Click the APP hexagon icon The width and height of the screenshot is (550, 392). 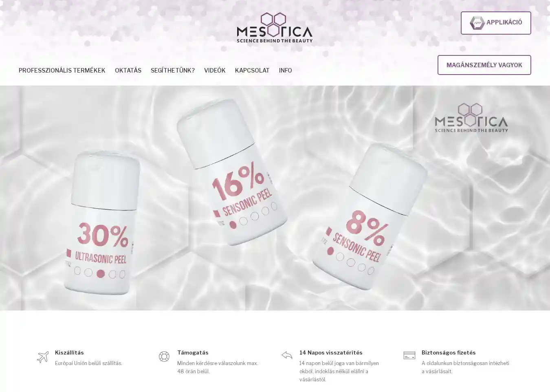pyautogui.click(x=477, y=23)
